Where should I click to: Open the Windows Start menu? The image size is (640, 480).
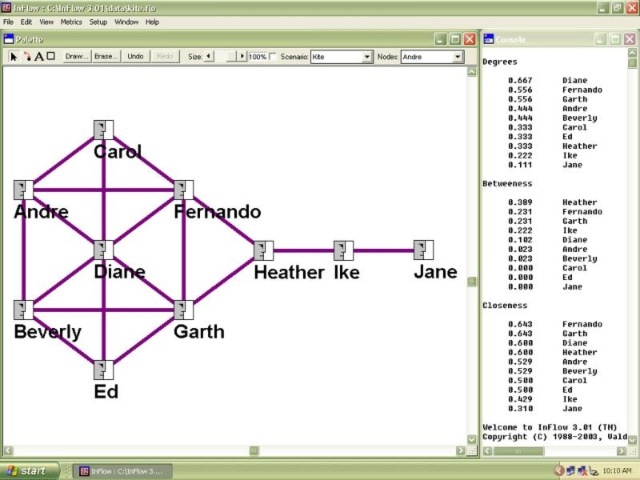coord(29,471)
